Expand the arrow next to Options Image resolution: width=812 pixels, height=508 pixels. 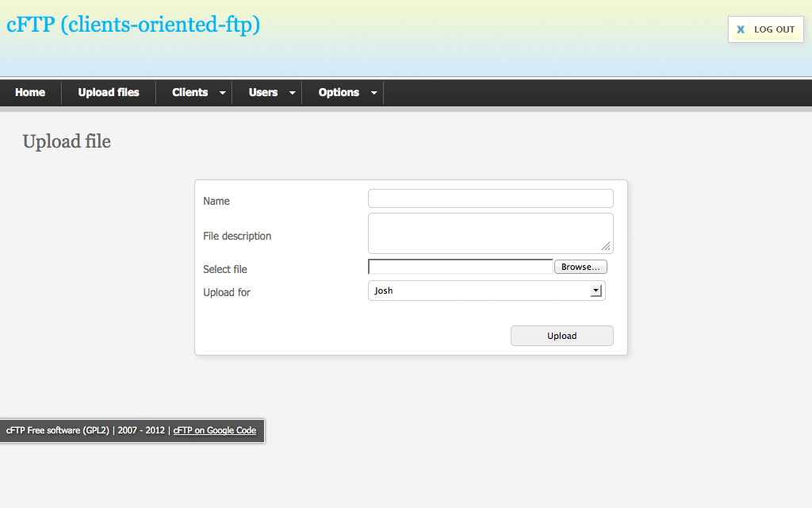coord(374,94)
